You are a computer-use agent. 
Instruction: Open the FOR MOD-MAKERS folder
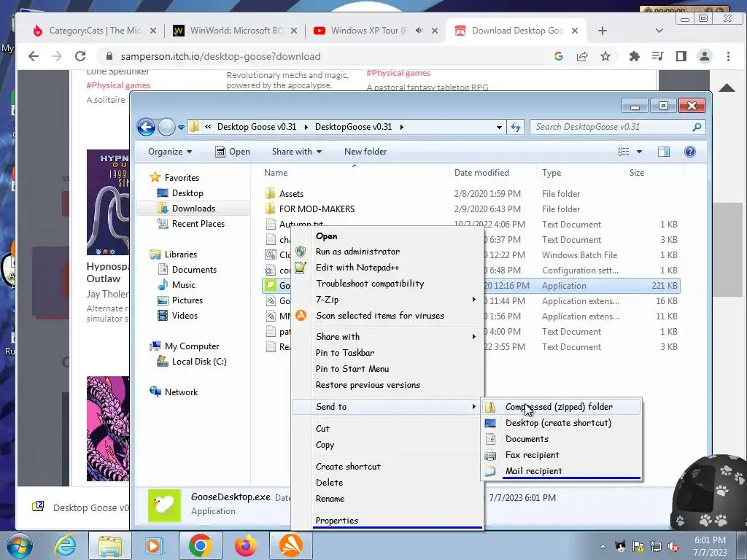(x=317, y=209)
